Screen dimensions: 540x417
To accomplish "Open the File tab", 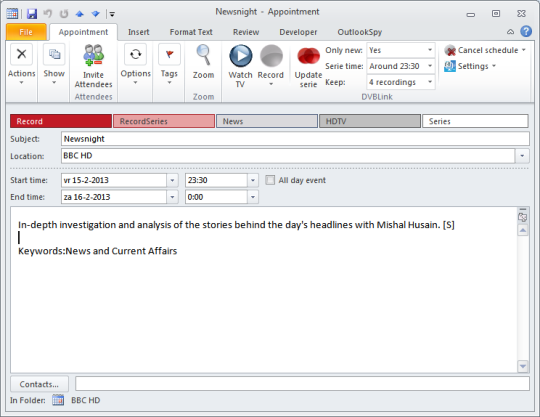I will 26,32.
